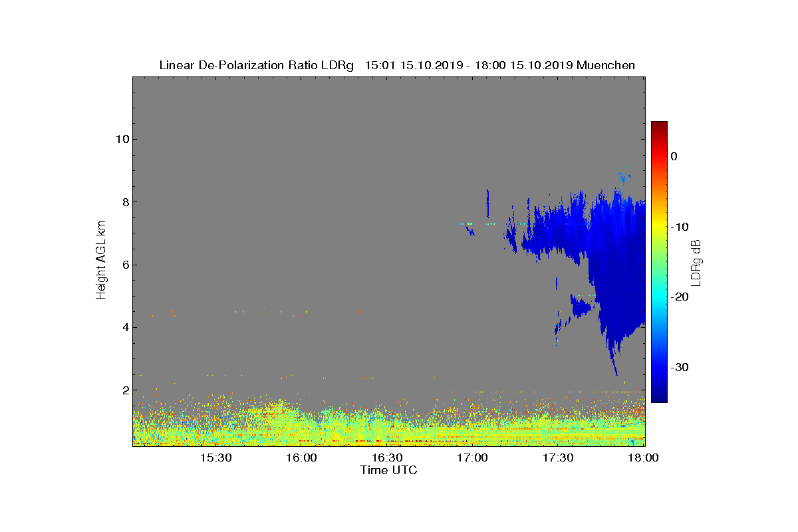This screenshot has height=532, width=798.
Task: Click the 17:00 time tick label
Action: pos(473,458)
